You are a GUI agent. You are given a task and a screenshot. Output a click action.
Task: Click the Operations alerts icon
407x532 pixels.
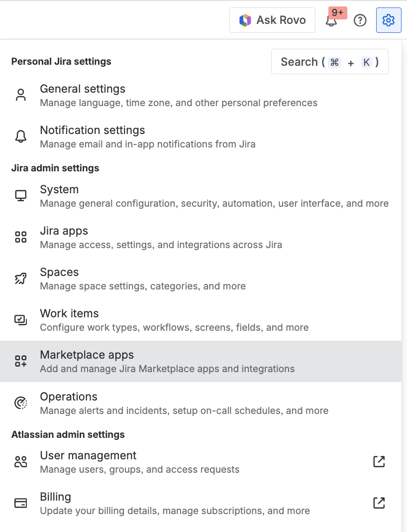pyautogui.click(x=20, y=403)
